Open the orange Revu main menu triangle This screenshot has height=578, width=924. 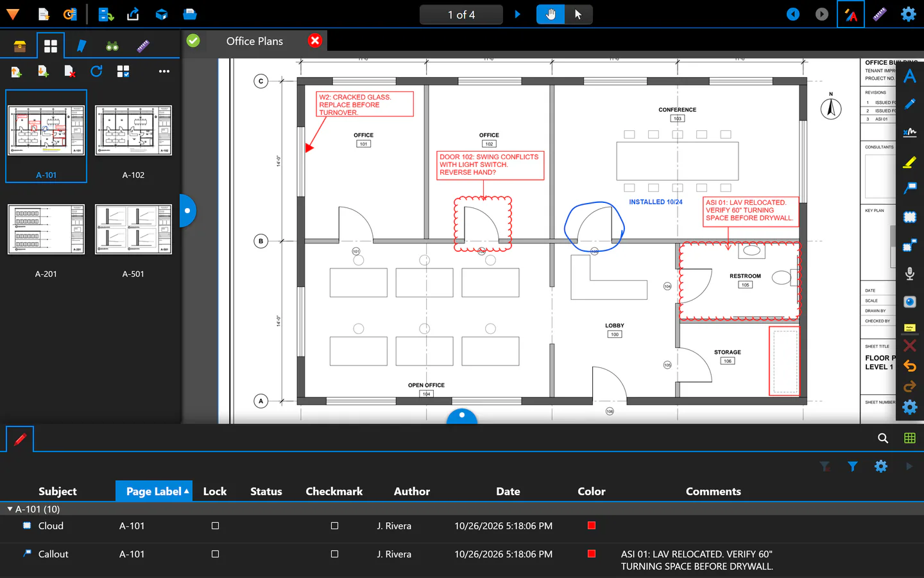click(x=12, y=14)
